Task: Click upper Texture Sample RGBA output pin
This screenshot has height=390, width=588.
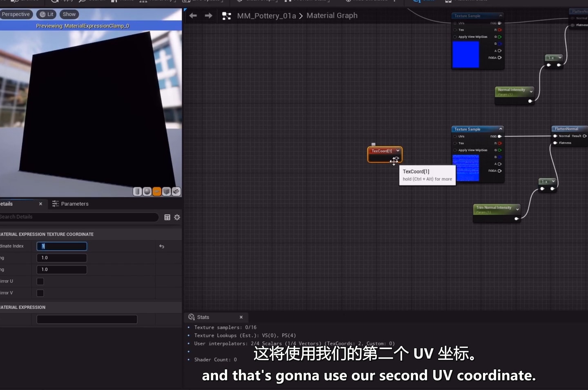Action: click(499, 58)
